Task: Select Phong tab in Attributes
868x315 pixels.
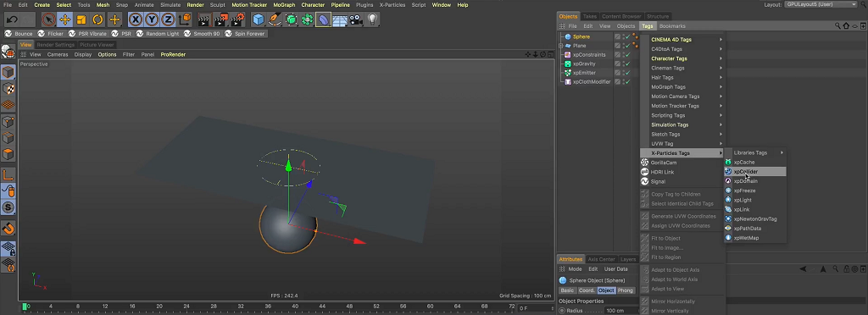Action: (x=626, y=290)
